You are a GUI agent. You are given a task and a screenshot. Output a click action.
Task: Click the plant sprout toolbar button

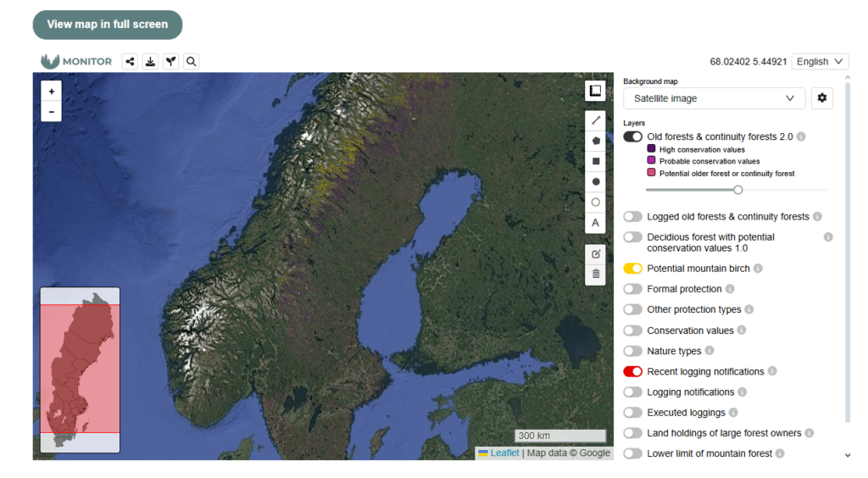tap(171, 61)
